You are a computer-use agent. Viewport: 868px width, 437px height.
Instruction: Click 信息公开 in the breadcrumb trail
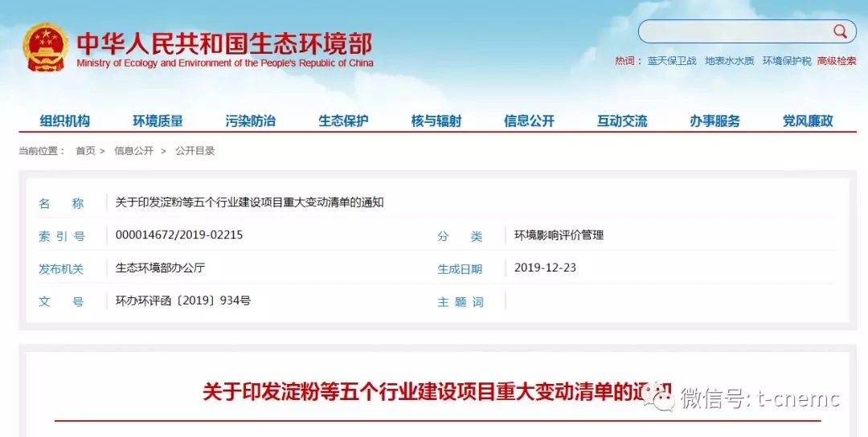[133, 151]
